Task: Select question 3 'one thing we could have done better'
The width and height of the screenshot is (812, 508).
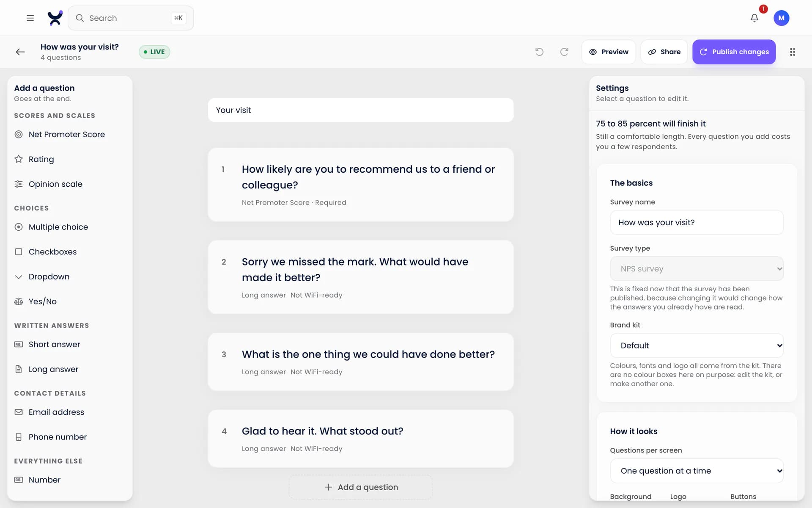Action: point(361,362)
